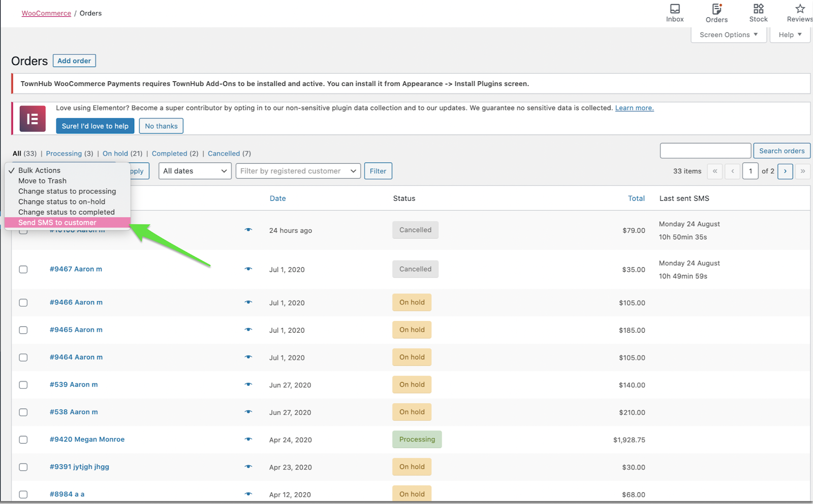Select the checkbox for order #9466
Viewport: 813px width, 504px height.
(x=23, y=303)
